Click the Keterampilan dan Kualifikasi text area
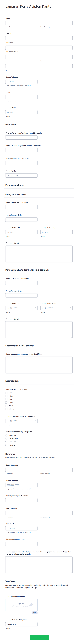This screenshot has width=78, height=644. point(39,365)
